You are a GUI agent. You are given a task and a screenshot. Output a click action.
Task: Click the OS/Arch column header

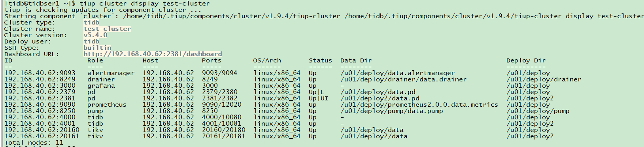pyautogui.click(x=267, y=60)
